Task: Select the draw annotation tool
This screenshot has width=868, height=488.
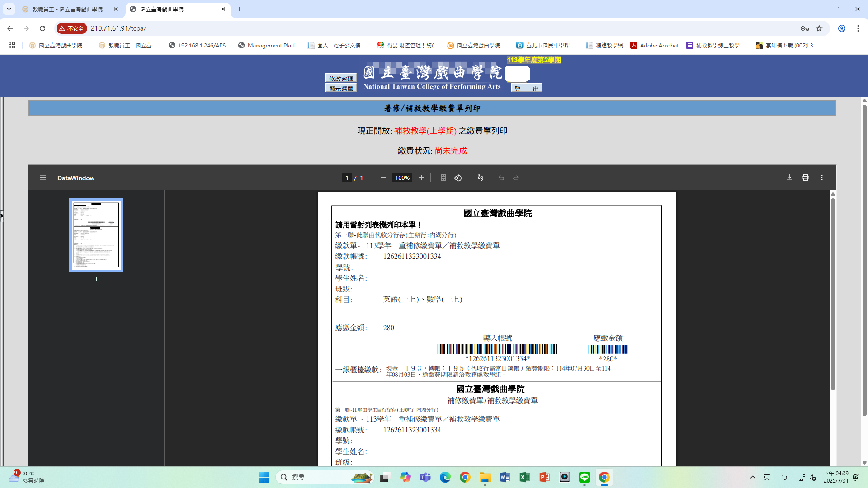Action: 481,178
